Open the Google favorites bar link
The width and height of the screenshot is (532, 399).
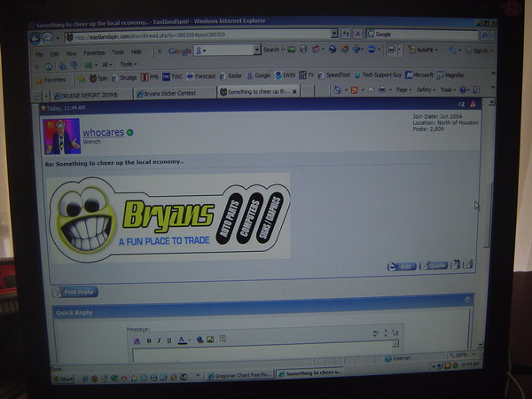point(259,75)
